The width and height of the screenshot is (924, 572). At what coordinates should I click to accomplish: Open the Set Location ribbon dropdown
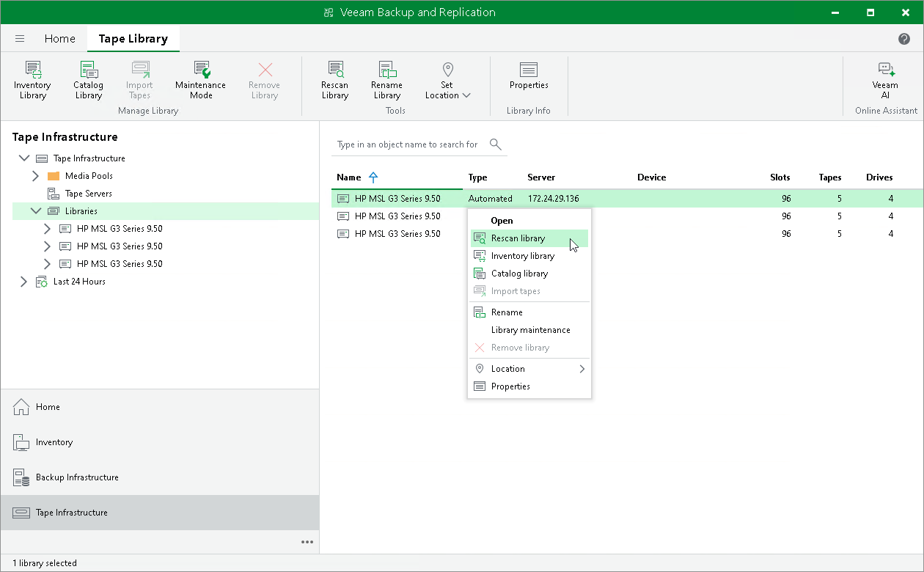pos(447,81)
